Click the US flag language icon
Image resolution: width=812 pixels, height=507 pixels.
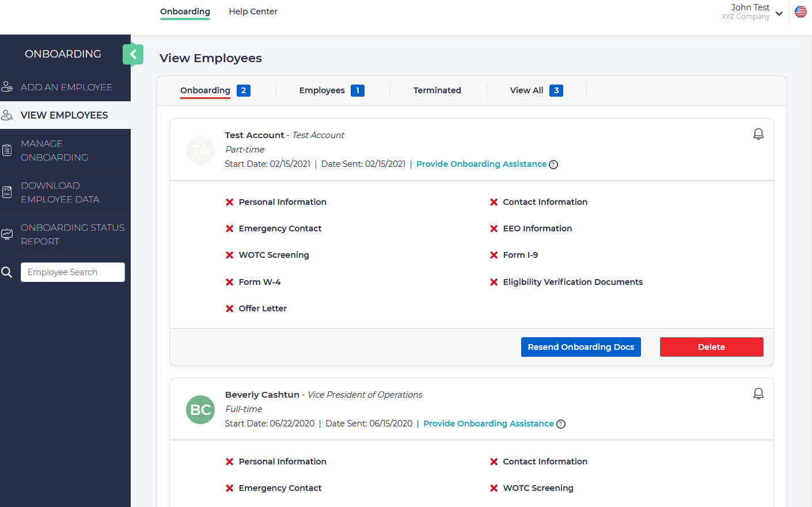pos(800,12)
